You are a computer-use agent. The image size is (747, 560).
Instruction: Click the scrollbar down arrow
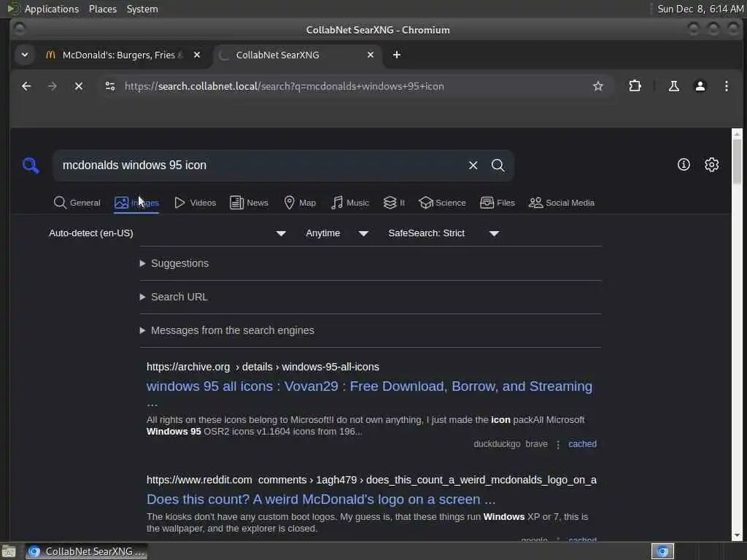pos(737,535)
